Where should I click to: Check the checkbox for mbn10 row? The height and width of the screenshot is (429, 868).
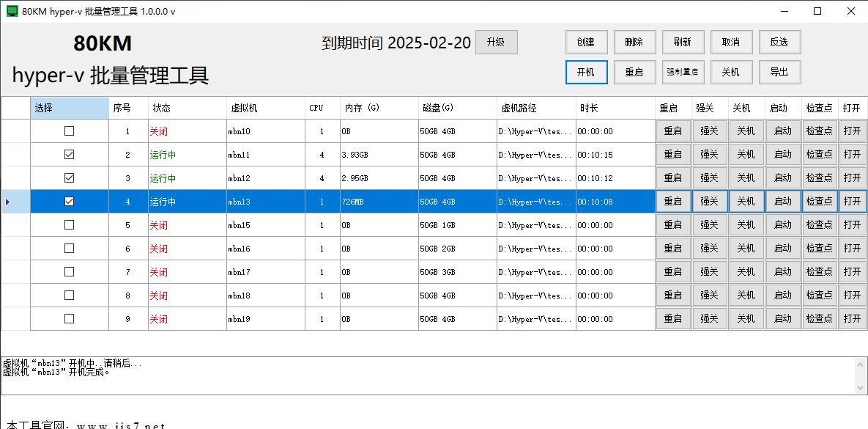coord(69,131)
